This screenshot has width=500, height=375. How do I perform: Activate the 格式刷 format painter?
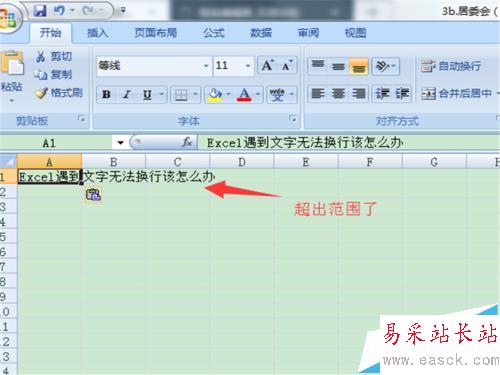(x=59, y=93)
